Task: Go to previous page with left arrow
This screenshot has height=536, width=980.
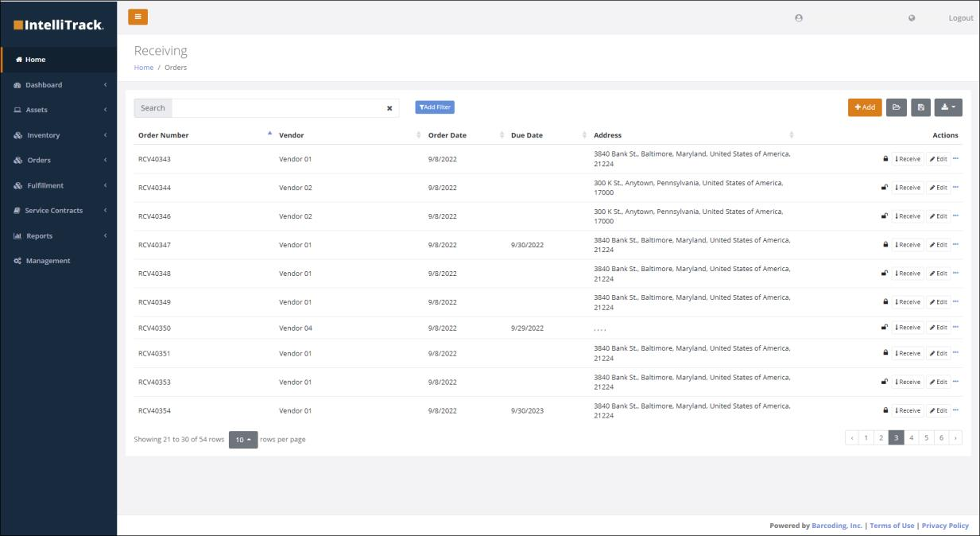Action: point(852,438)
